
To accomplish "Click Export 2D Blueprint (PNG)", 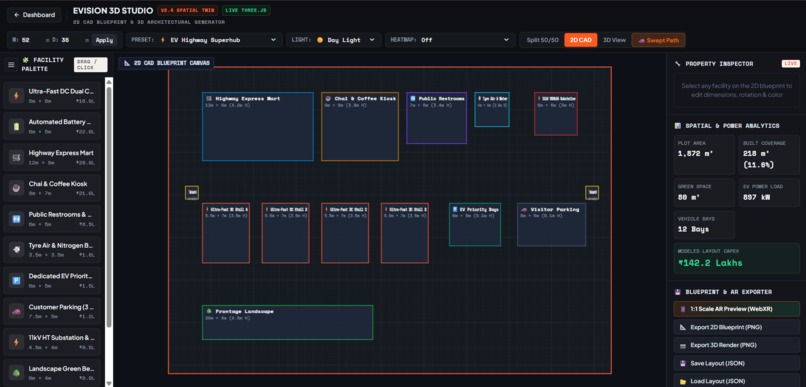I will coord(736,327).
